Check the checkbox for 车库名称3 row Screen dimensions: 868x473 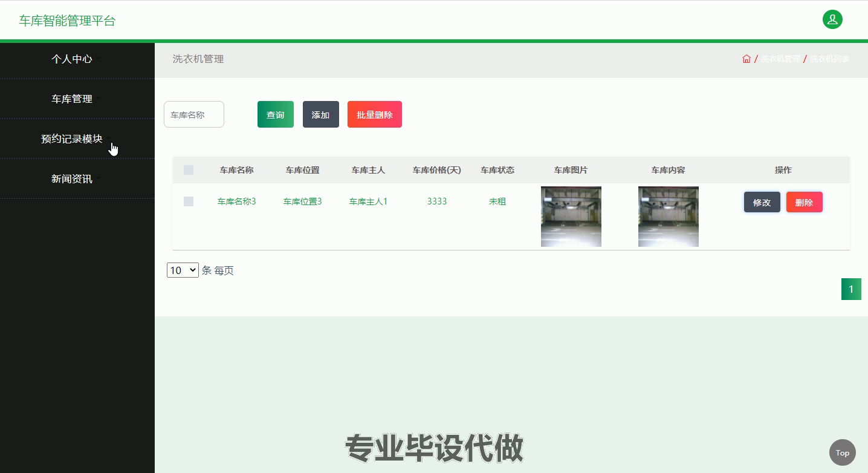[x=189, y=201]
